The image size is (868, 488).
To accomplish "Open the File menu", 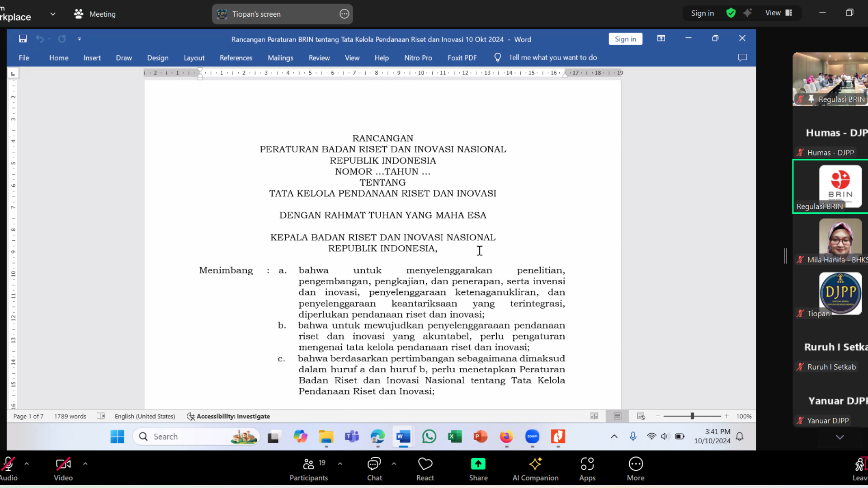I will 24,58.
